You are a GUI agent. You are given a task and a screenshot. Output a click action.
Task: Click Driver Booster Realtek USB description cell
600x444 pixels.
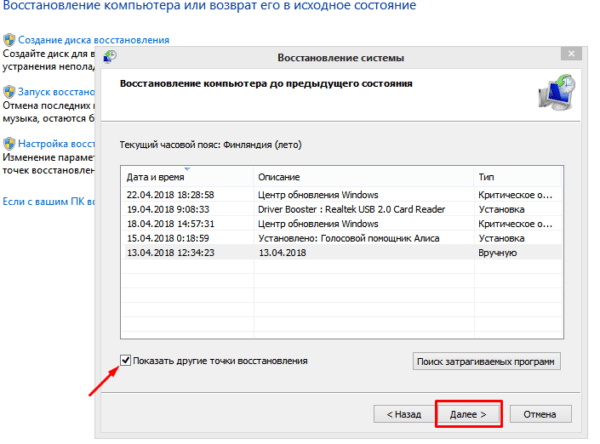(x=351, y=209)
